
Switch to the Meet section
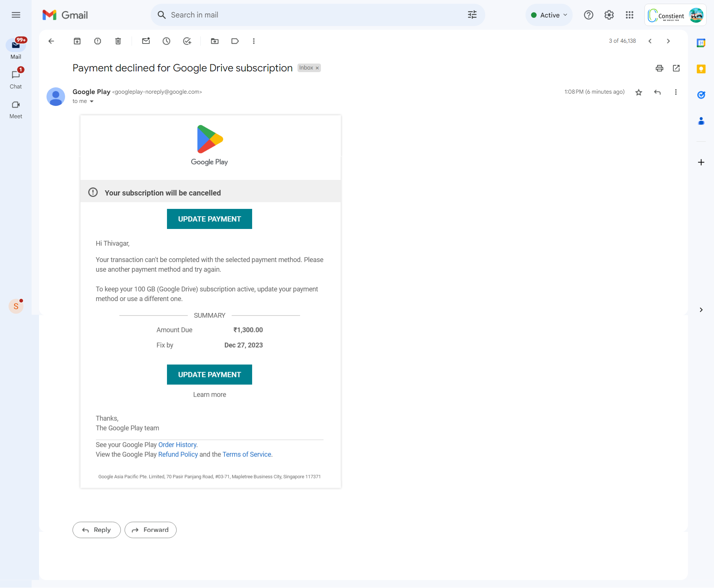click(16, 110)
